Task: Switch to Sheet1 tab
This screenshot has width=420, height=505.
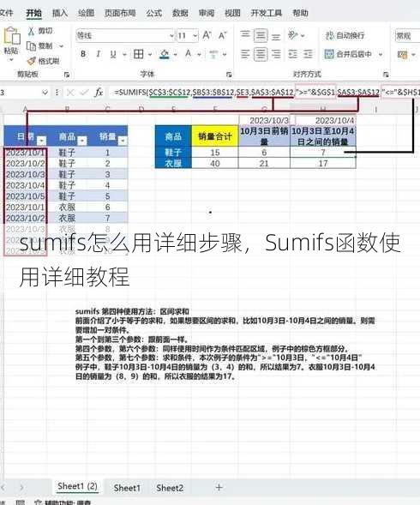Action: [127, 488]
